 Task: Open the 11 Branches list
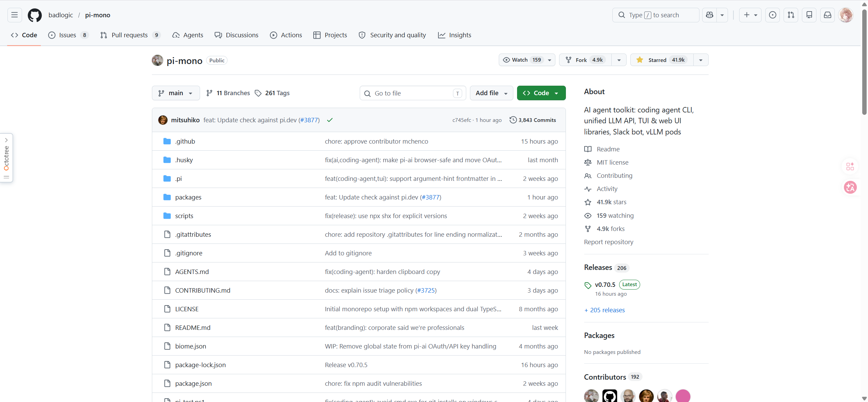point(228,93)
